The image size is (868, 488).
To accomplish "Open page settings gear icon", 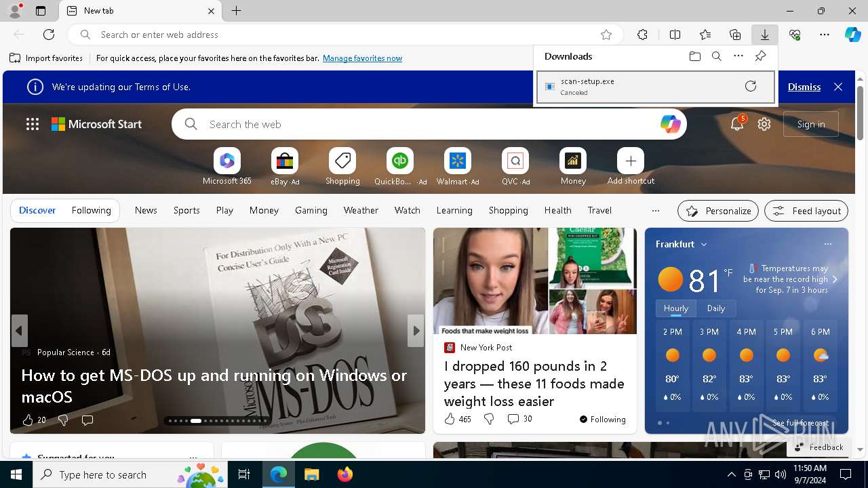I will pos(764,124).
